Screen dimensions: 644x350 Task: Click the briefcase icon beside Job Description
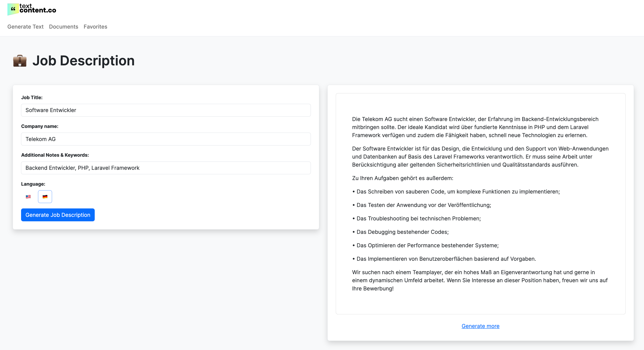(20, 61)
